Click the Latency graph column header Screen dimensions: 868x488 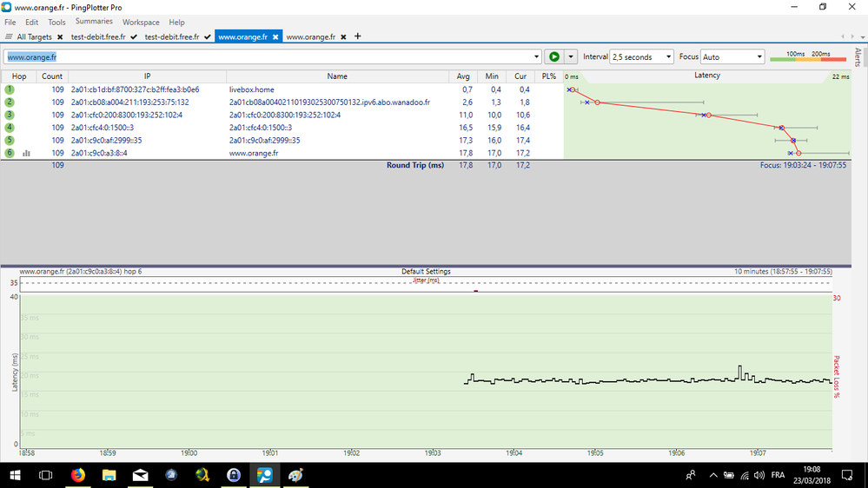[707, 76]
